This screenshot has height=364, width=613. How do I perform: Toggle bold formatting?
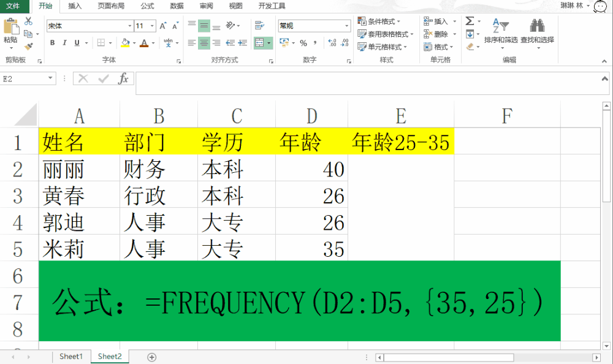point(52,44)
